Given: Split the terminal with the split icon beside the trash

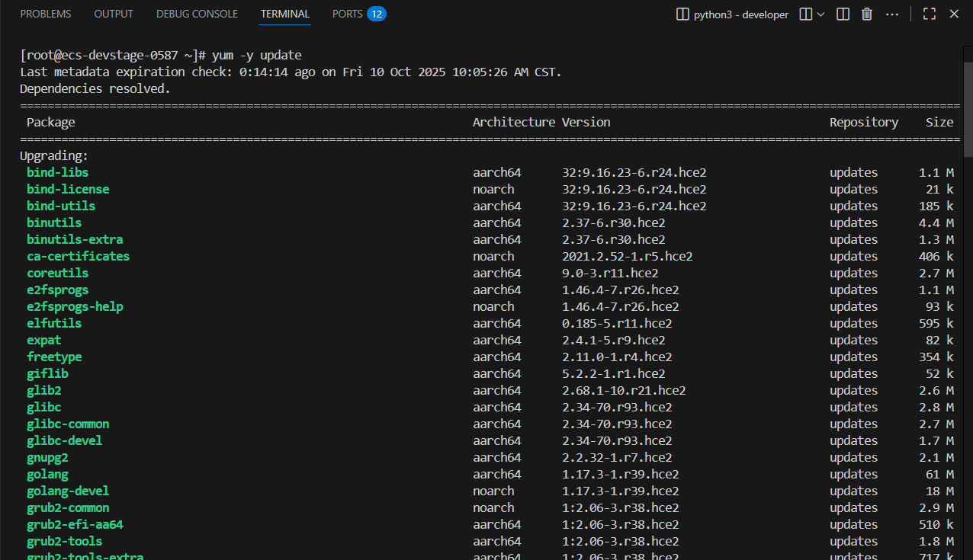Looking at the screenshot, I should [843, 14].
